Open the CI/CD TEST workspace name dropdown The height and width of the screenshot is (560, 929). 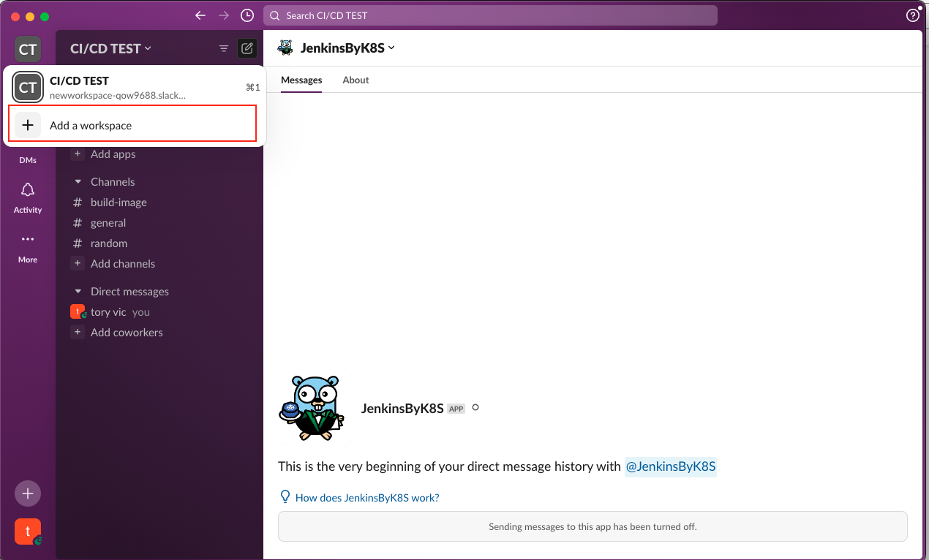110,48
